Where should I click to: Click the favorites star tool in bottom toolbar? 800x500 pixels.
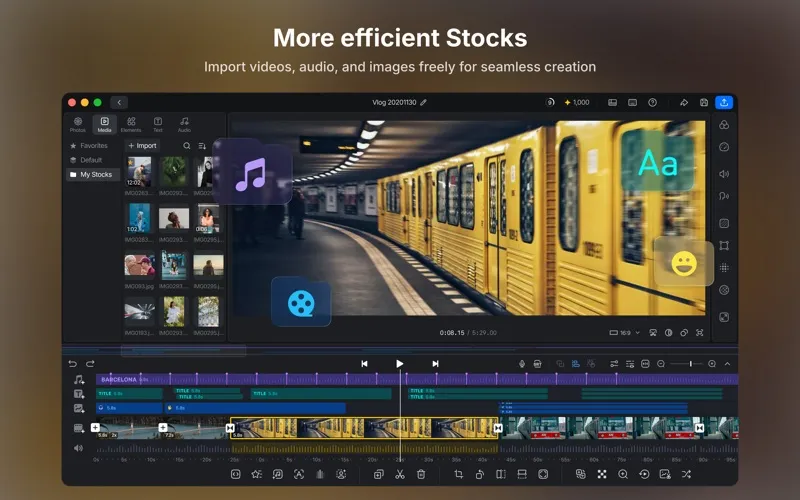(x=256, y=474)
